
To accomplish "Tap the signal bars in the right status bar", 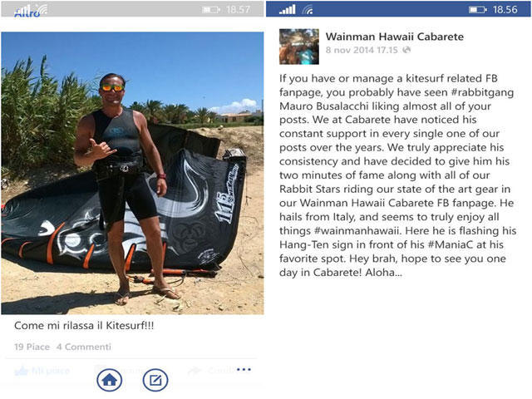I will [288, 9].
